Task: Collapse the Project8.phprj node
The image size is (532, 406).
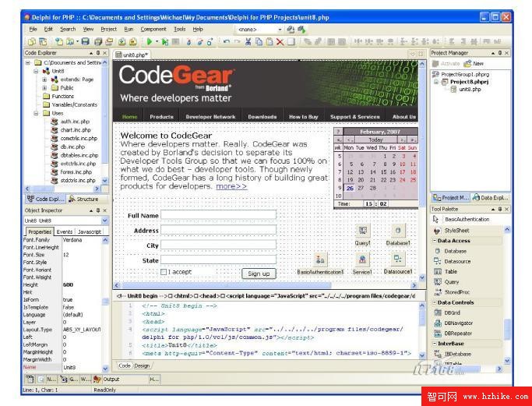Action: click(436, 82)
